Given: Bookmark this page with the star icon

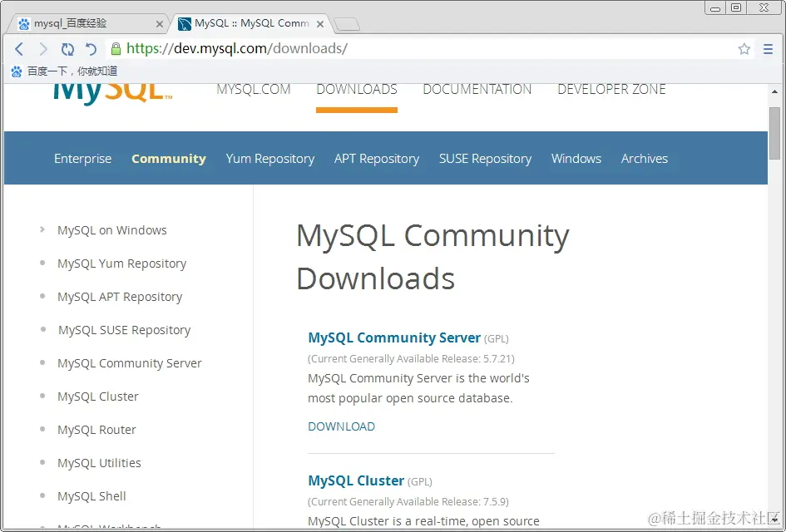Looking at the screenshot, I should coord(744,48).
